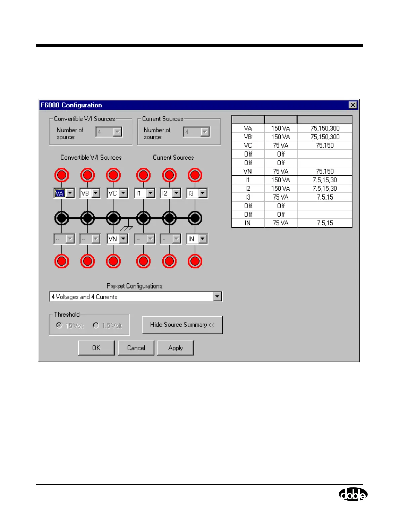Open the VN source dropdown

click(123, 239)
